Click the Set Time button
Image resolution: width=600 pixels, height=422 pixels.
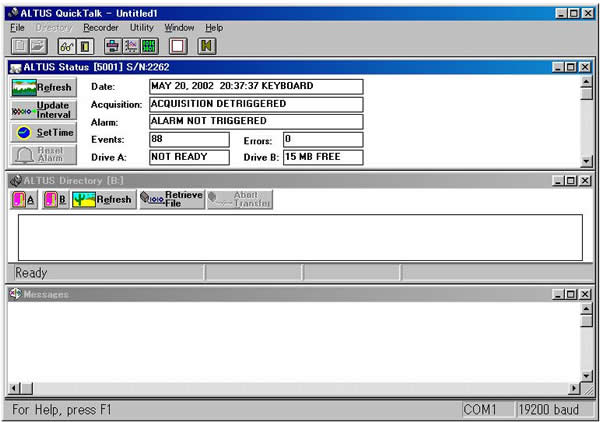(44, 132)
